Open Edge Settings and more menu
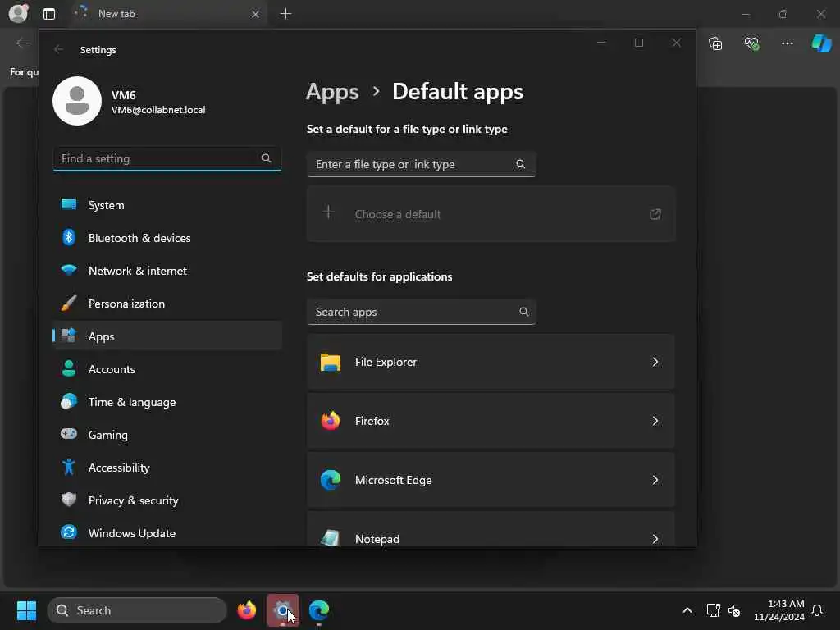 click(x=787, y=43)
